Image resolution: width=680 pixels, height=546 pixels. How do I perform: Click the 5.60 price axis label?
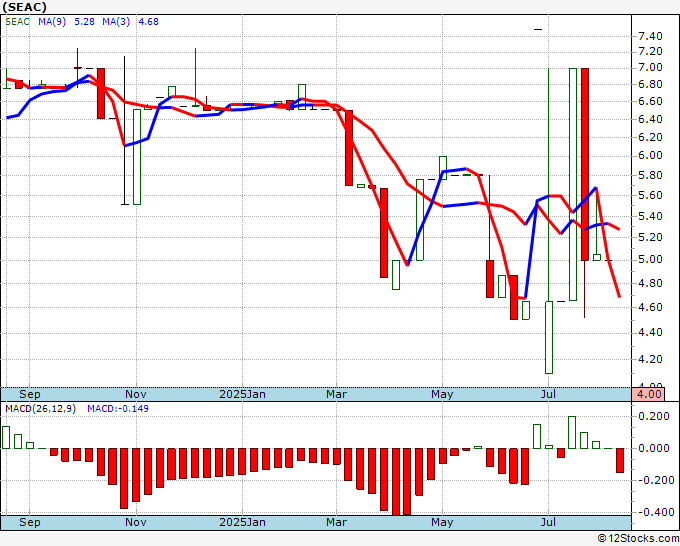(651, 196)
